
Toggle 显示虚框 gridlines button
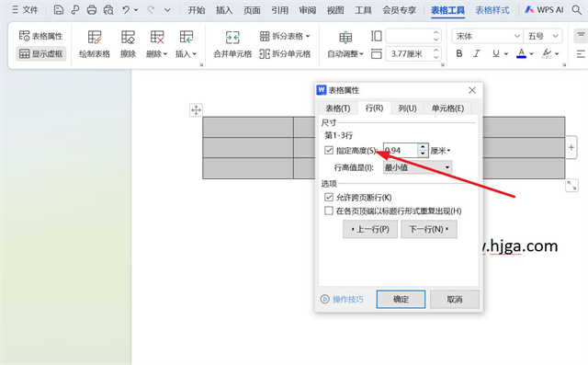(40, 53)
